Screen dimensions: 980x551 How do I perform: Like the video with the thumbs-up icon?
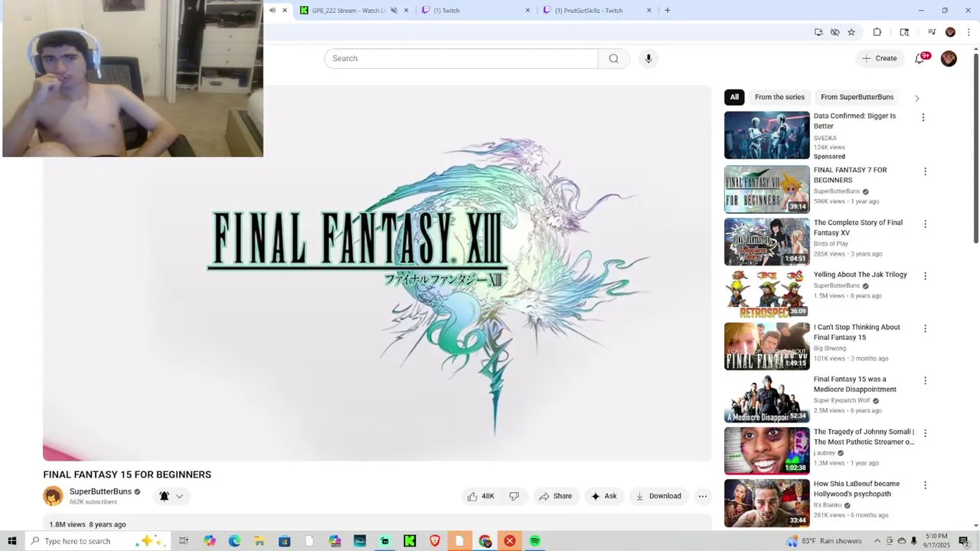click(480, 496)
